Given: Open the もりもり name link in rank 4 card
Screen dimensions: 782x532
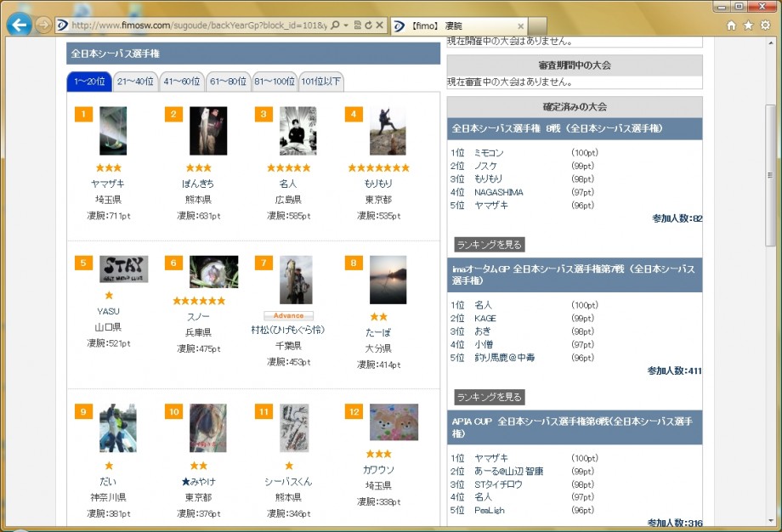Looking at the screenshot, I should [x=378, y=184].
